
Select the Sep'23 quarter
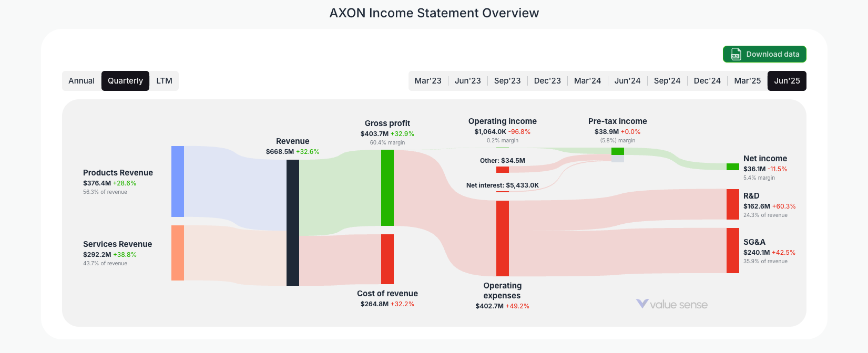click(x=507, y=81)
